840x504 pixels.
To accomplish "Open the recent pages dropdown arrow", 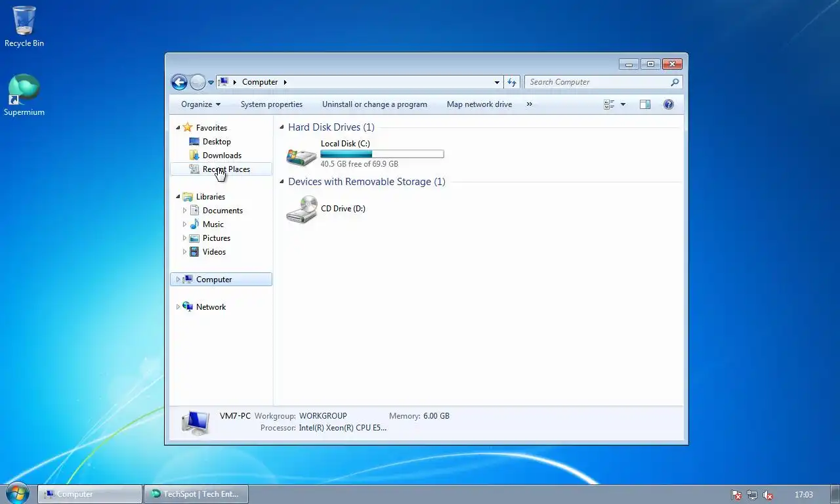I will pos(211,83).
